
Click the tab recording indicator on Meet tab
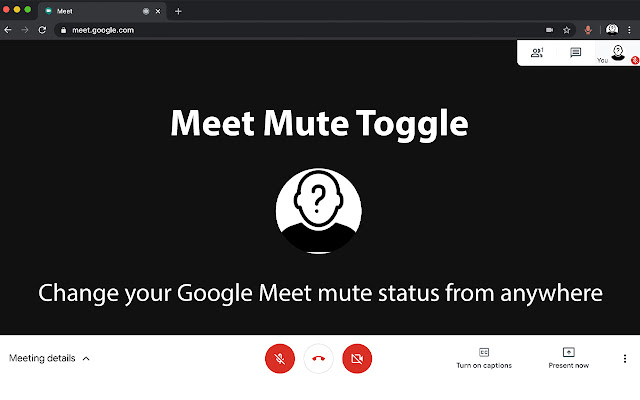146,11
